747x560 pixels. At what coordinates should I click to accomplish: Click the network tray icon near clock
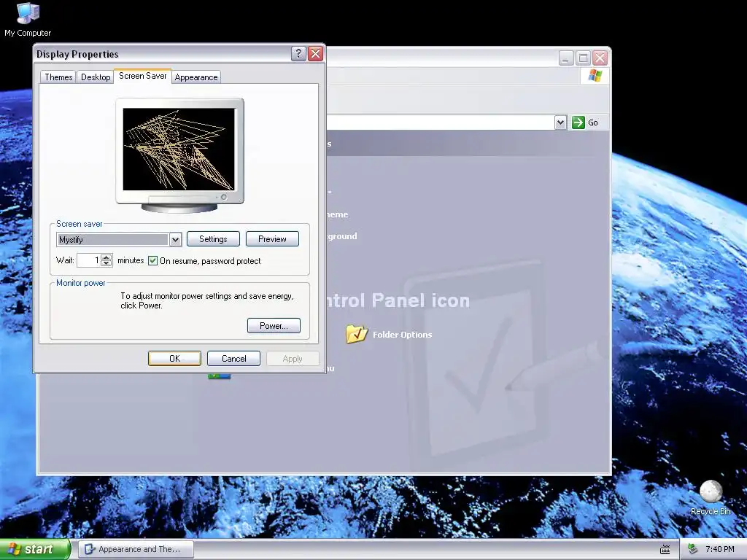[693, 550]
